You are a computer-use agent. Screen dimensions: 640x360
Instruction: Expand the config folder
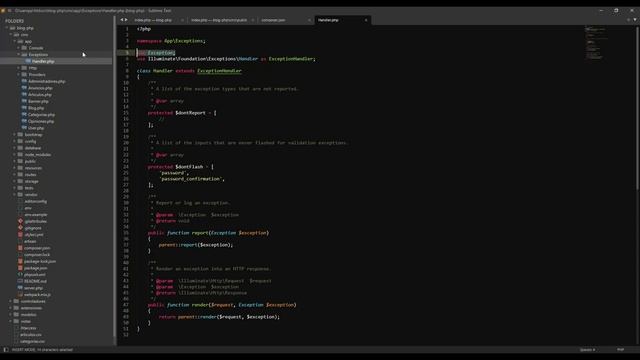pyautogui.click(x=15, y=141)
